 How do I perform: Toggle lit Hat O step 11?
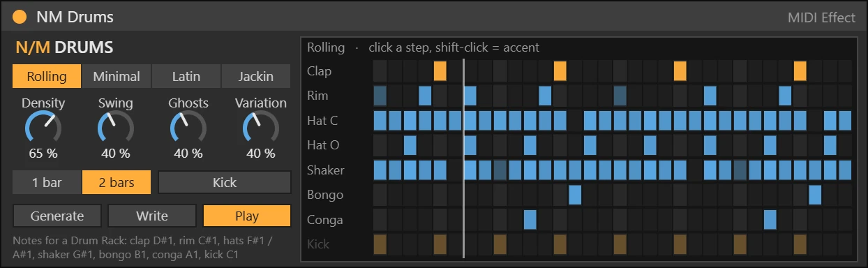click(x=530, y=145)
